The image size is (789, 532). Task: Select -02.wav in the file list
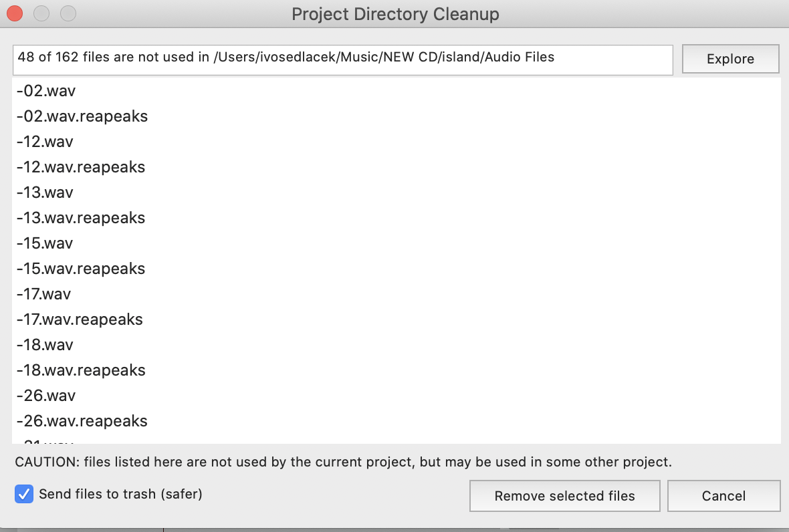[46, 91]
